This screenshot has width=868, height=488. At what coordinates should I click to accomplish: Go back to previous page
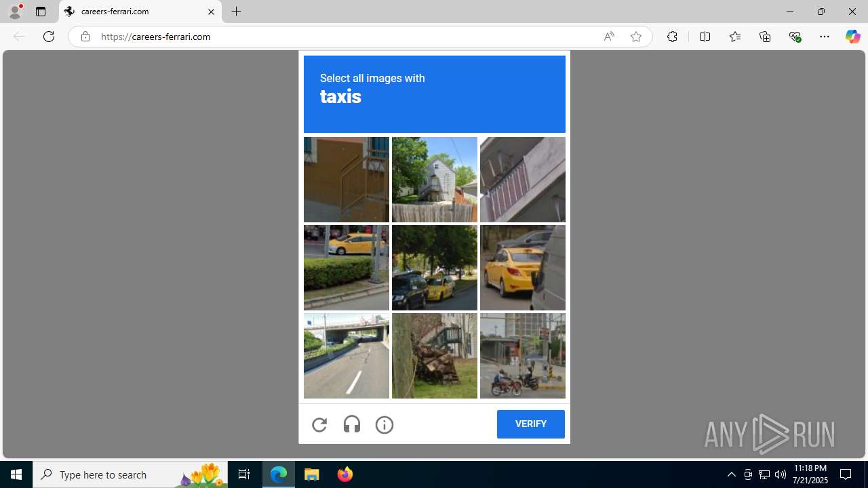19,37
